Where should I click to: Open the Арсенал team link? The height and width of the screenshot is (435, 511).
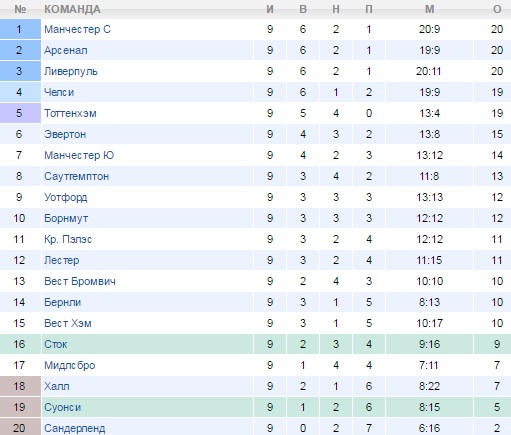pos(66,50)
